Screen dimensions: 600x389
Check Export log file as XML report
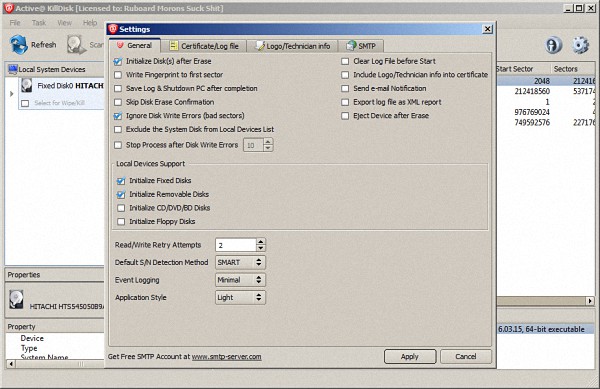click(x=345, y=102)
